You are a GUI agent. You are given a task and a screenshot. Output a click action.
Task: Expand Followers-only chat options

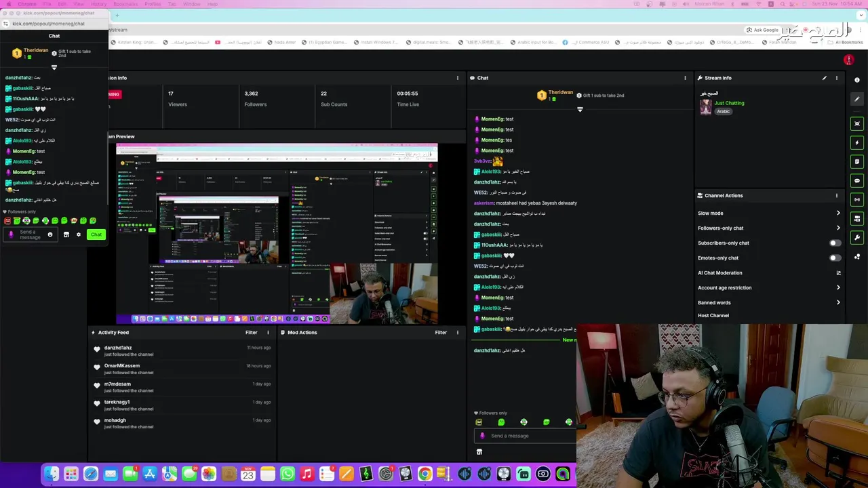tap(838, 228)
